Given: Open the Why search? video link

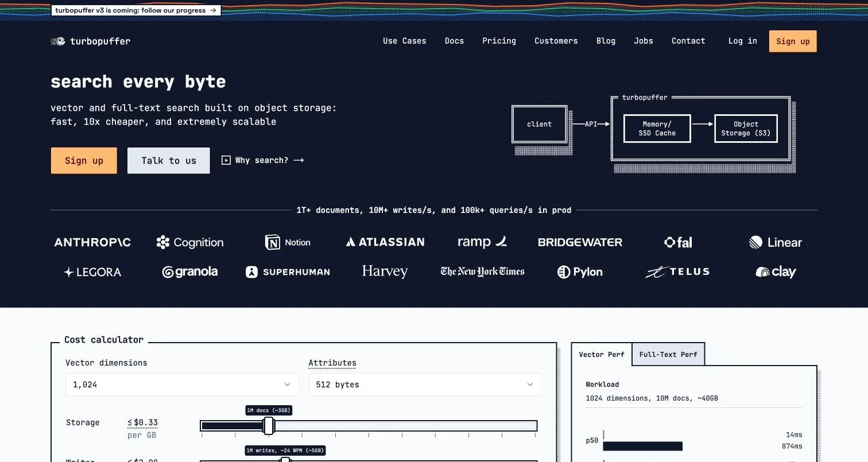Looking at the screenshot, I should coord(263,160).
